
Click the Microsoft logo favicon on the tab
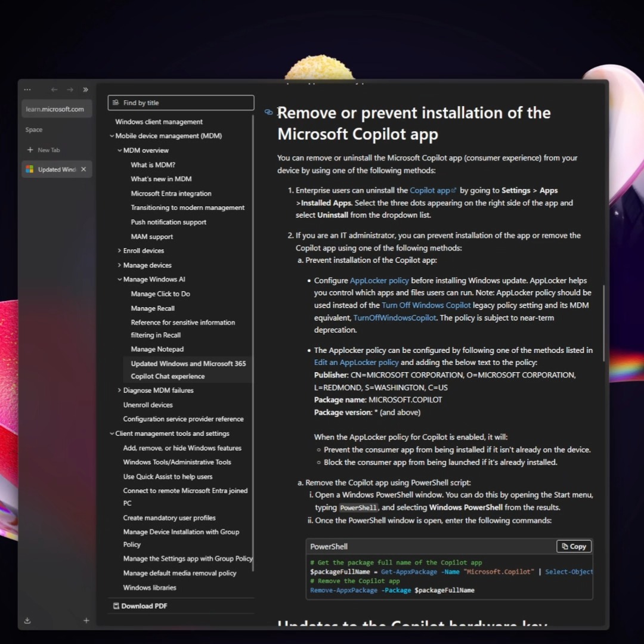[x=30, y=169]
